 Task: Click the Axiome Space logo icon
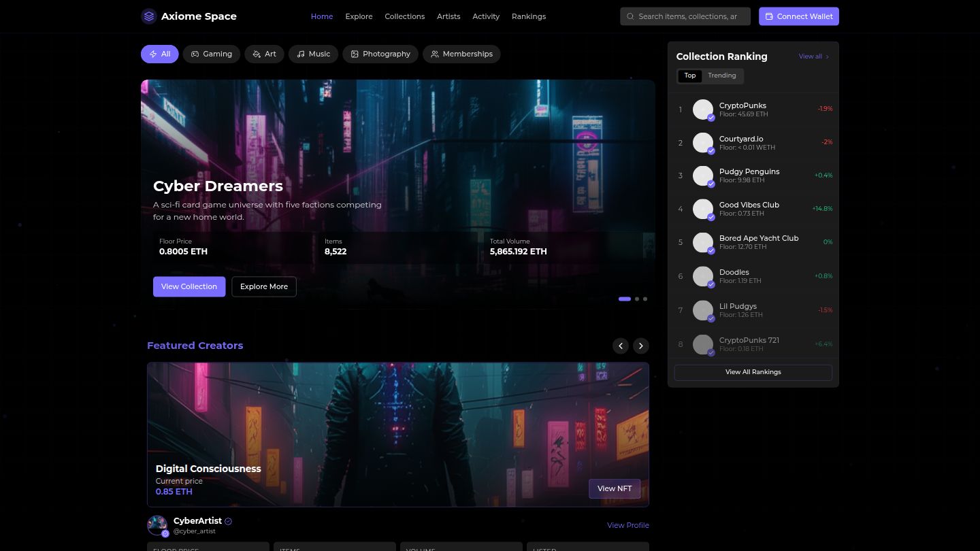pyautogui.click(x=149, y=16)
